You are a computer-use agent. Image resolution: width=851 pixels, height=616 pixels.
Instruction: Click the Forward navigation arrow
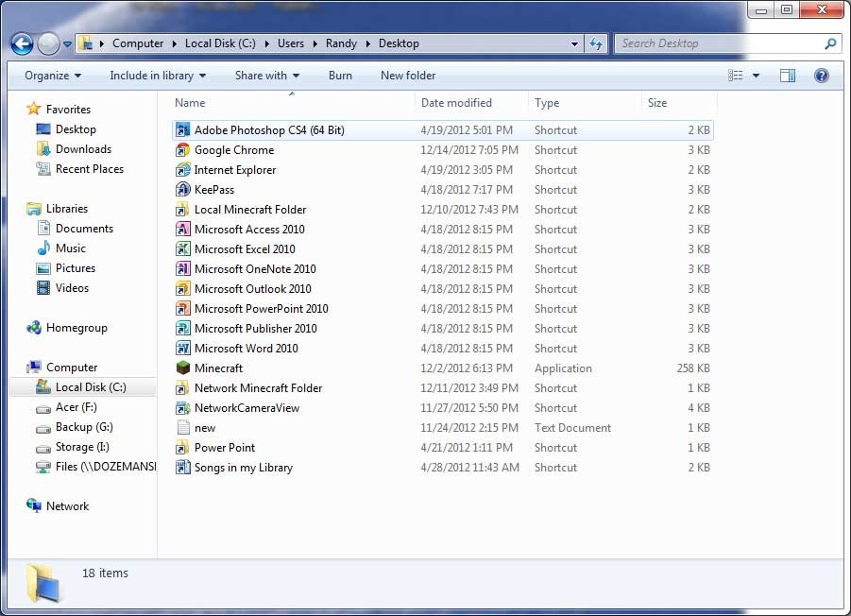coord(48,44)
